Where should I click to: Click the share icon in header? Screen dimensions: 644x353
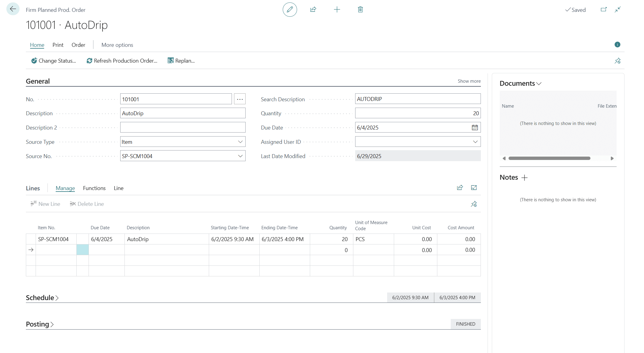pos(313,10)
